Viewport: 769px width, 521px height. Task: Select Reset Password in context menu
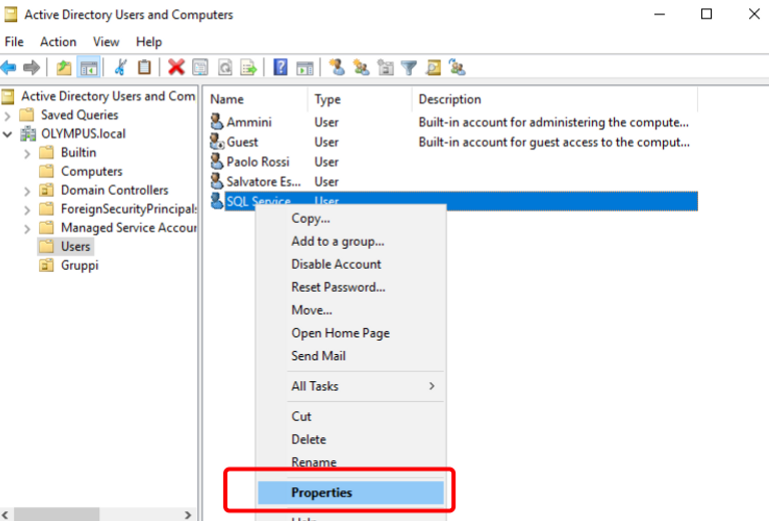click(338, 287)
